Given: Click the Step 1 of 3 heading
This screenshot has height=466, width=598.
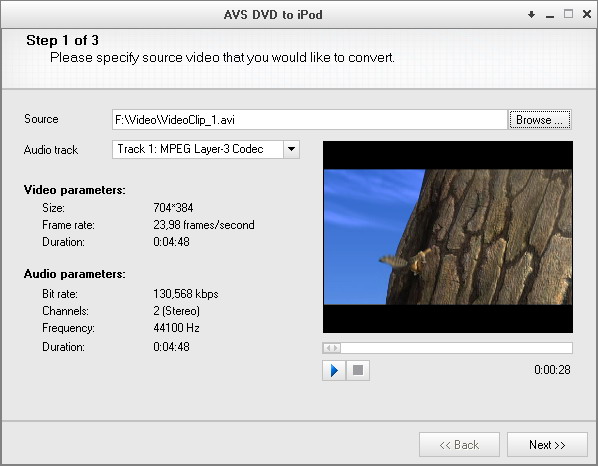Looking at the screenshot, I should 63,40.
